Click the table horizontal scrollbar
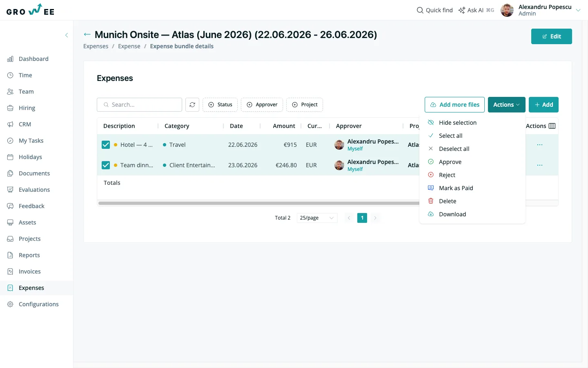The width and height of the screenshot is (588, 368). tap(259, 203)
